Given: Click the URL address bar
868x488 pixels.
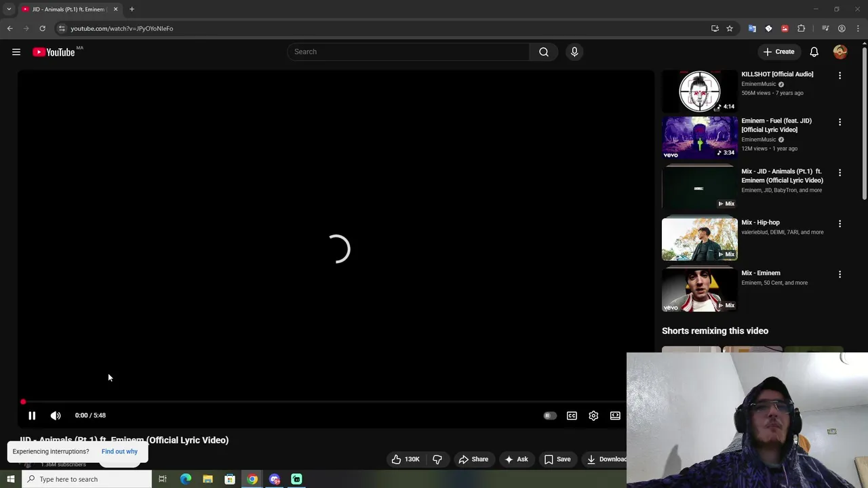Looking at the screenshot, I should pyautogui.click(x=387, y=28).
